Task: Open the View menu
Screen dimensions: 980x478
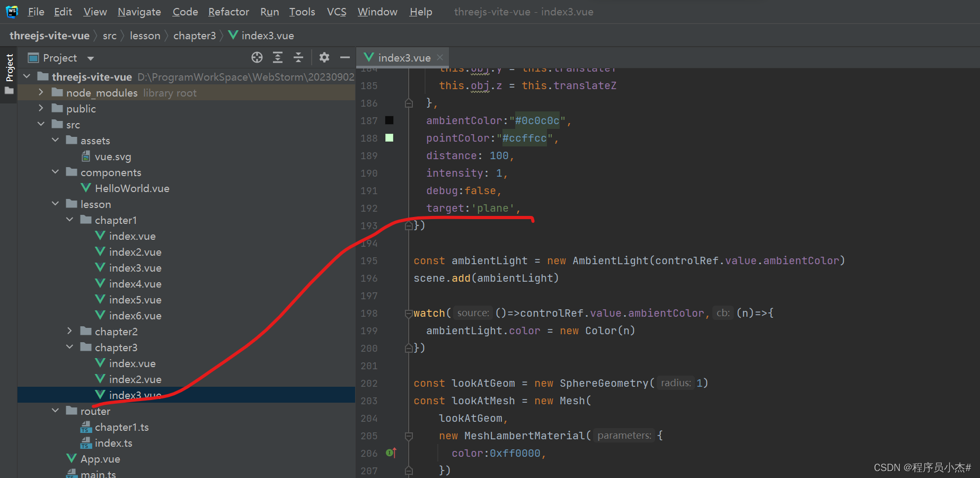Action: click(95, 12)
